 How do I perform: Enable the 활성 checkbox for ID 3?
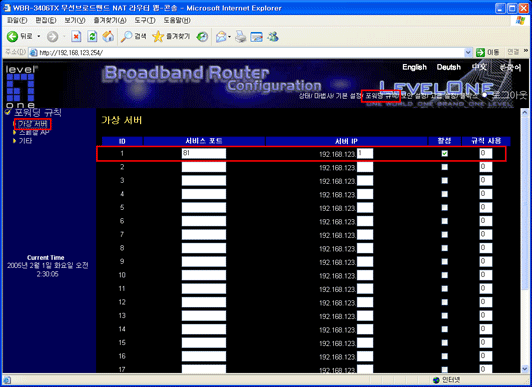tap(444, 180)
